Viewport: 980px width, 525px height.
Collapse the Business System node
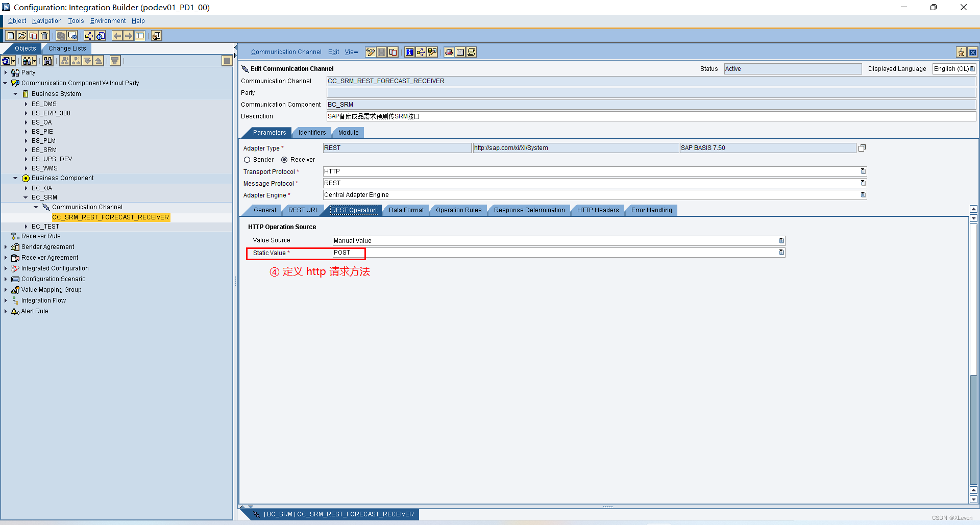pos(15,94)
